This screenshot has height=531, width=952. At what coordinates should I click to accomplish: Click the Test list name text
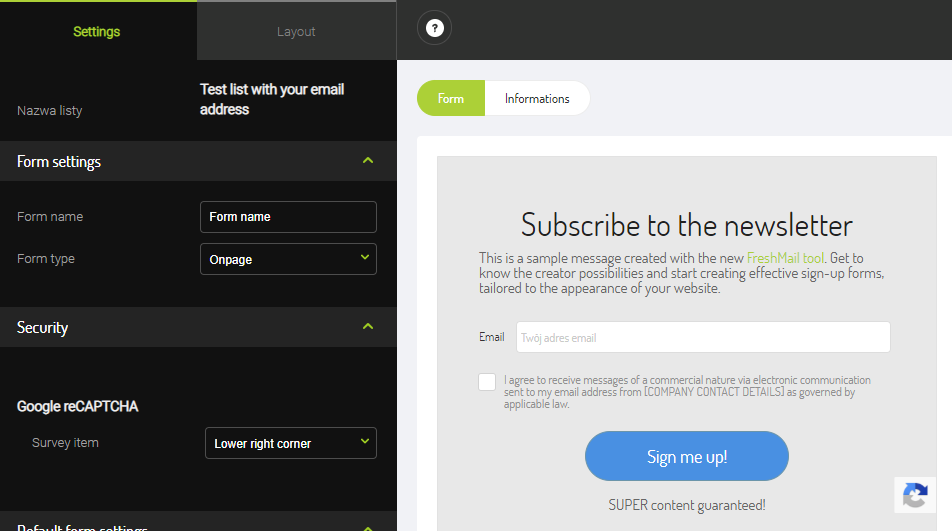click(x=272, y=99)
